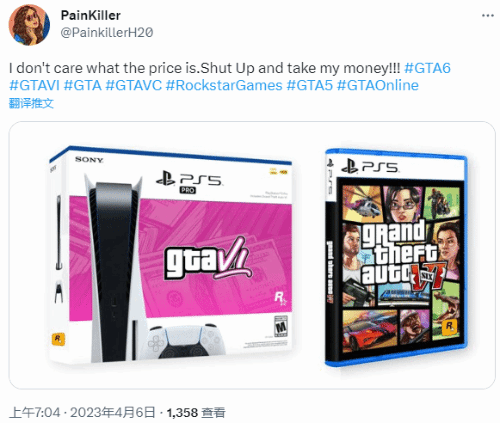Screen dimensions: 500x423
Task: Click the Rockstar logo on the game case
Action: tap(449, 327)
